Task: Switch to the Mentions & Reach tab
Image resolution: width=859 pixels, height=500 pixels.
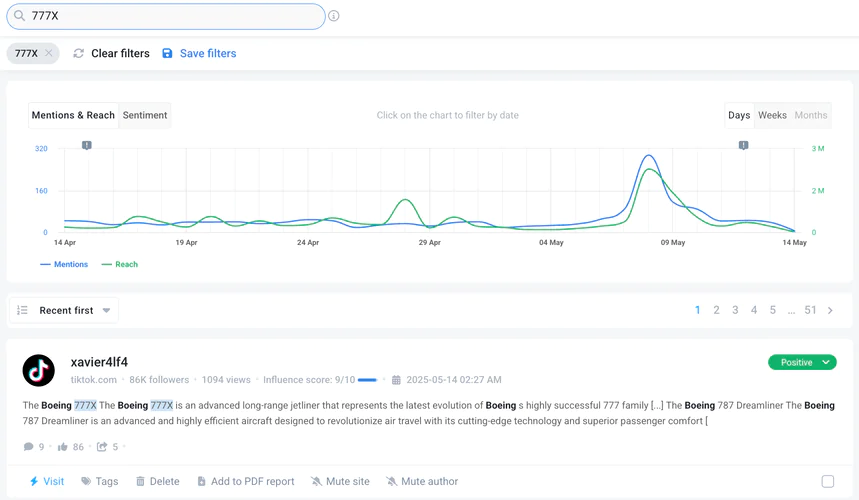Action: 73,115
